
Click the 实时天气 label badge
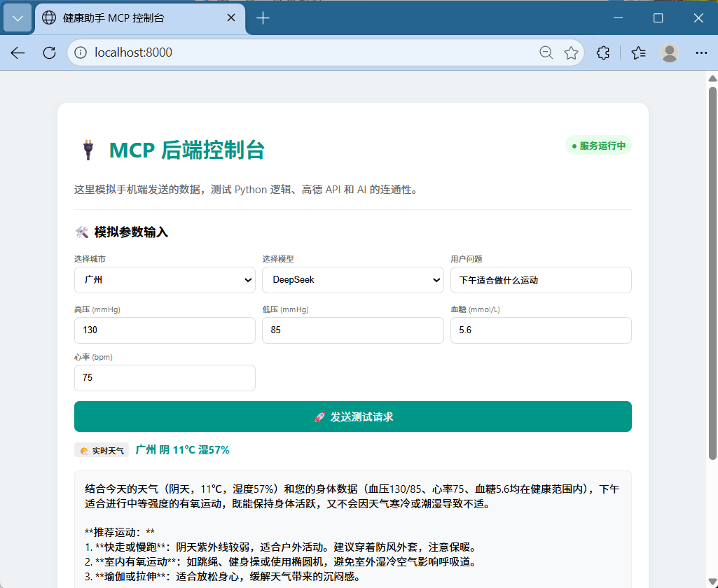[102, 450]
